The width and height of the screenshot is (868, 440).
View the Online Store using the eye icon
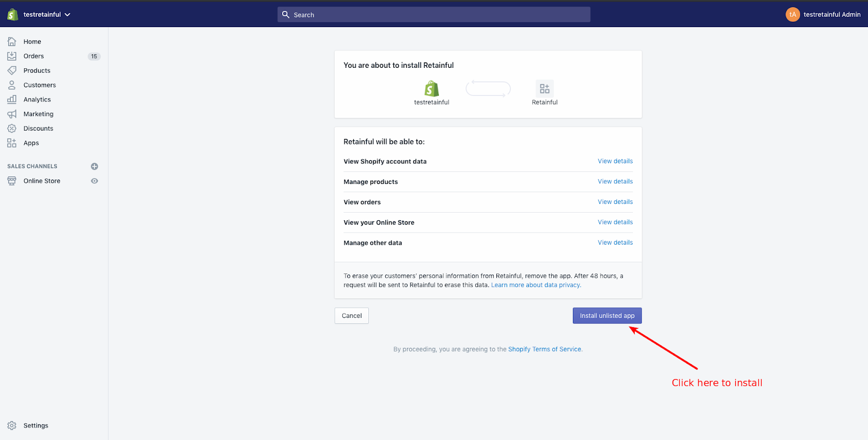[94, 181]
